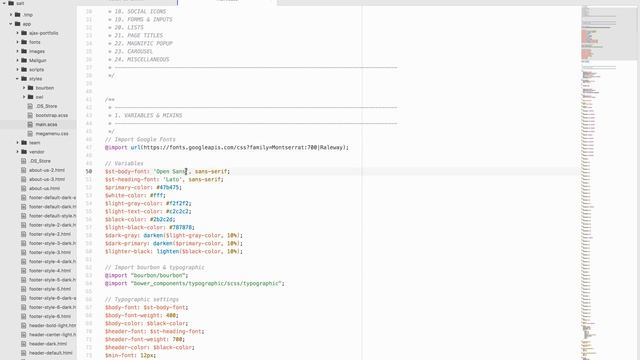Image resolution: width=640 pixels, height=360 pixels.
Task: Click the $light-text-color #c2c2c2 line
Action: tap(148, 211)
